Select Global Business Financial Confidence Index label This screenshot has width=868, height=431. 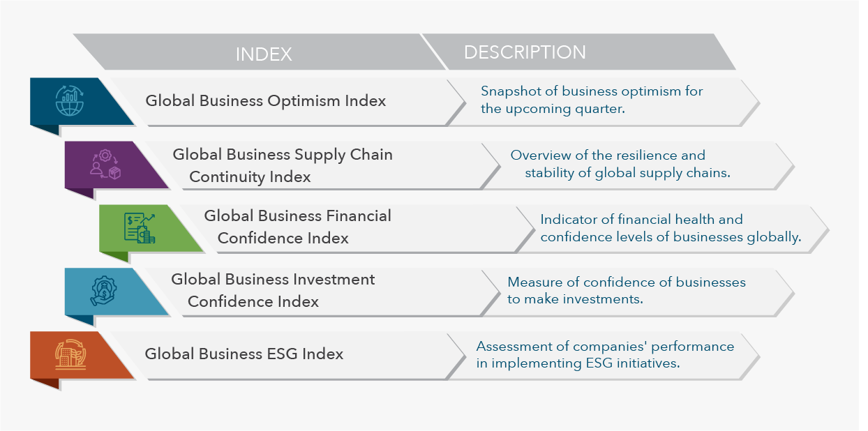pos(297,227)
